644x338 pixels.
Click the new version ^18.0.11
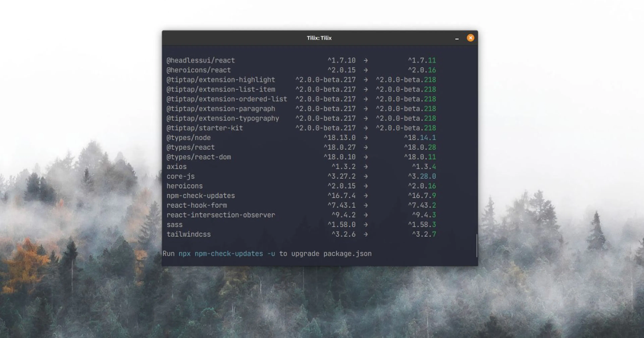tap(420, 157)
